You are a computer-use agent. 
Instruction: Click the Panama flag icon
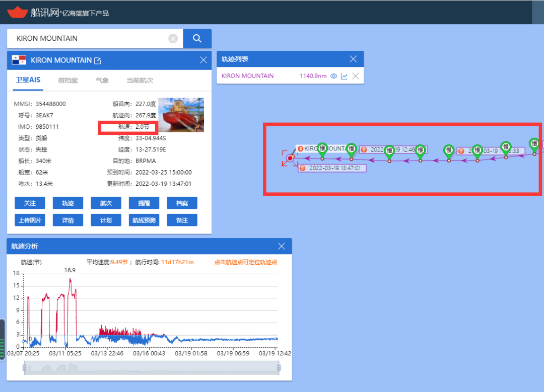tap(19, 60)
